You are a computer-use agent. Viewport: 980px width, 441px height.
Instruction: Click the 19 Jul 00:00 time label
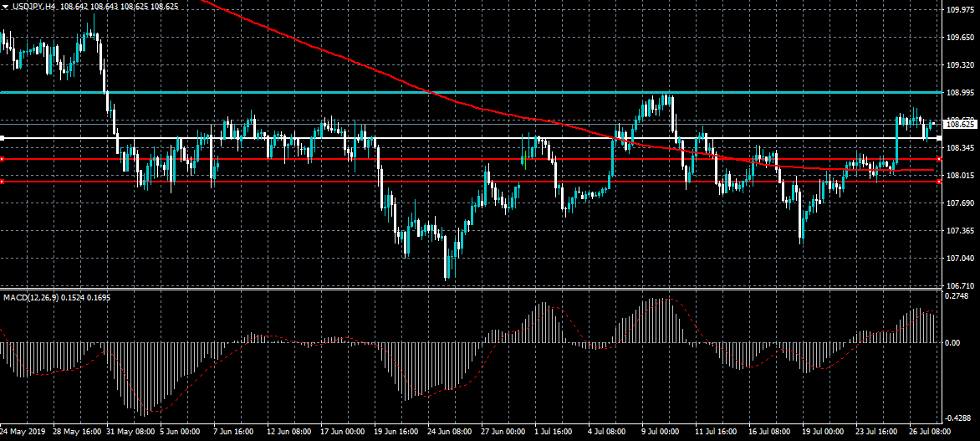tap(824, 433)
